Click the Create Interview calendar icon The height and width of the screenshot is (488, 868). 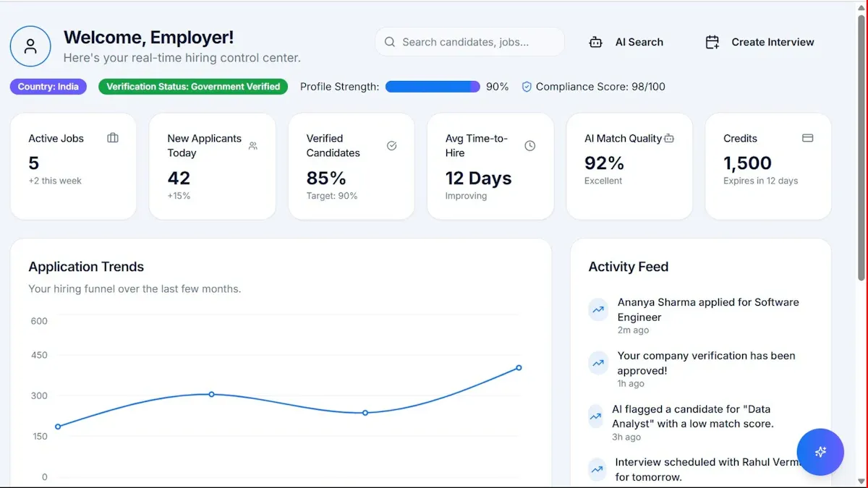coord(712,42)
